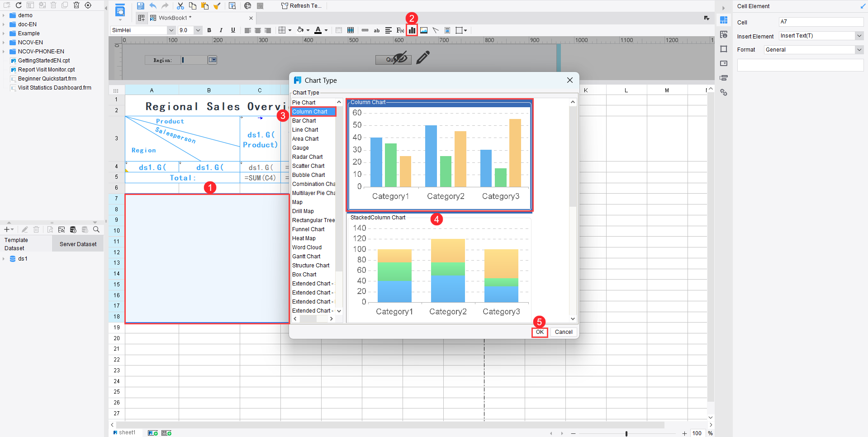
Task: Expand the NCOV-EN folder
Action: (4, 43)
